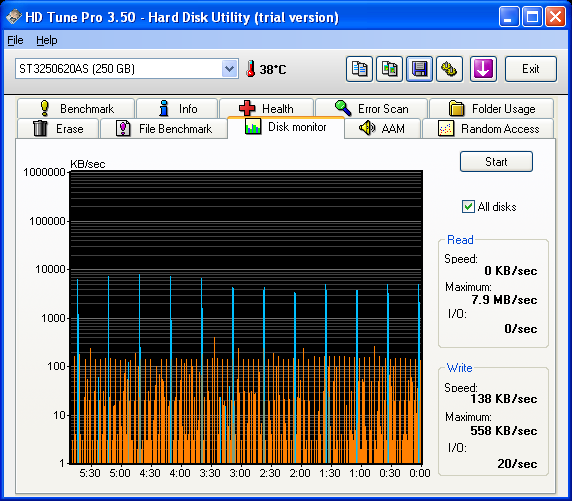The height and width of the screenshot is (501, 572).
Task: Click the read speed 0 KB/sec value
Action: pyautogui.click(x=511, y=270)
